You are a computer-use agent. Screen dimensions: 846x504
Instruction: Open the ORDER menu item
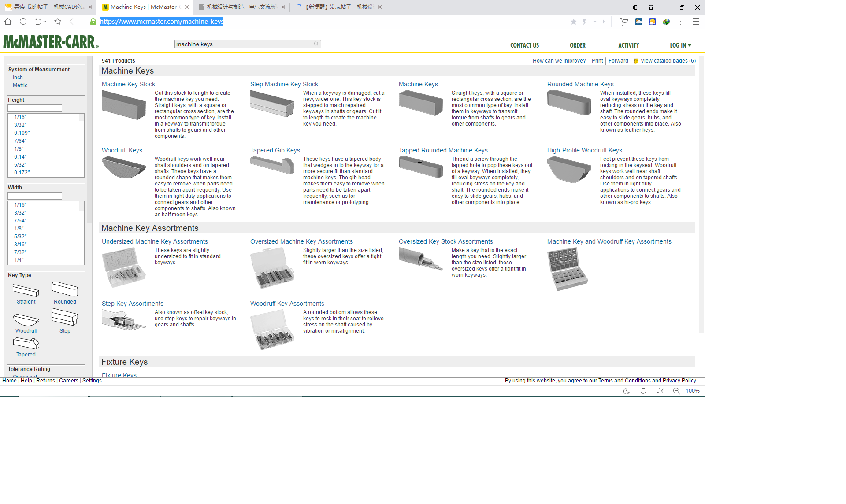coord(578,45)
